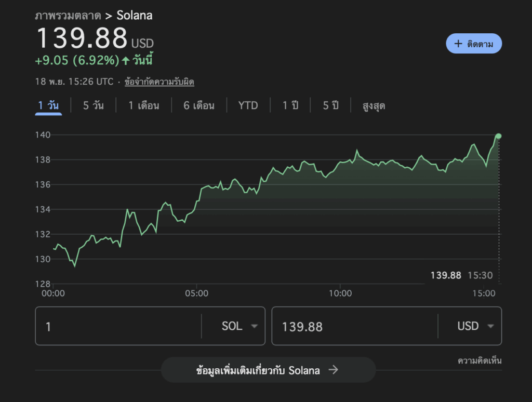
Task: Click the arrow icon beside more Solana info
Action: click(334, 370)
